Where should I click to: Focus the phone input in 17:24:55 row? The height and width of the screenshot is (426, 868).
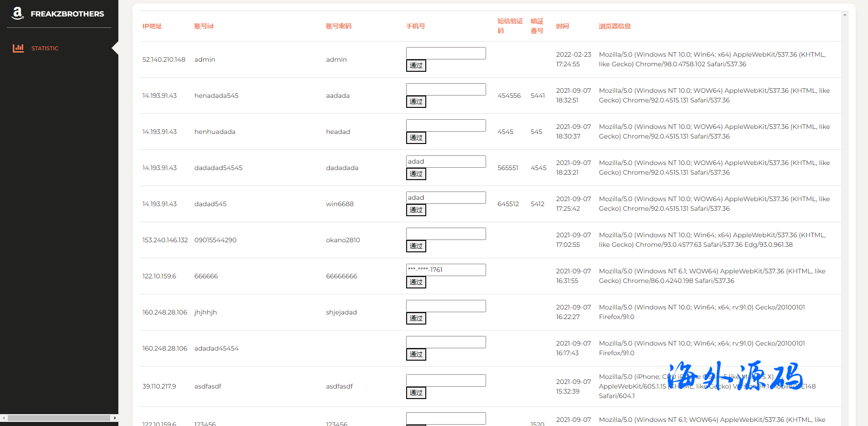coord(445,53)
